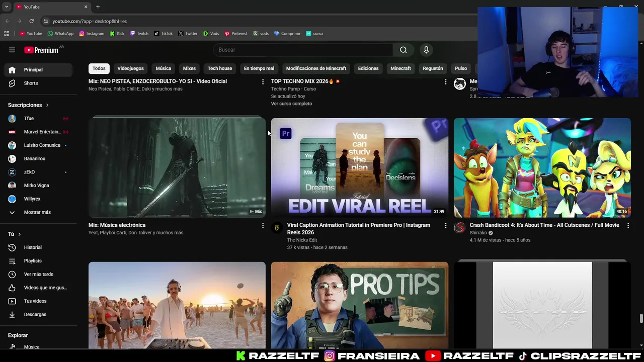Select the Pulso filter chip
The width and height of the screenshot is (644, 362).
(461, 68)
